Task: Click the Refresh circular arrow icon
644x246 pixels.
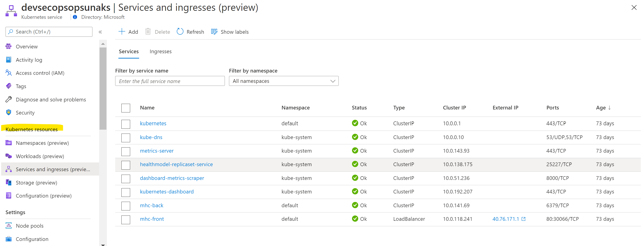Action: (x=180, y=31)
